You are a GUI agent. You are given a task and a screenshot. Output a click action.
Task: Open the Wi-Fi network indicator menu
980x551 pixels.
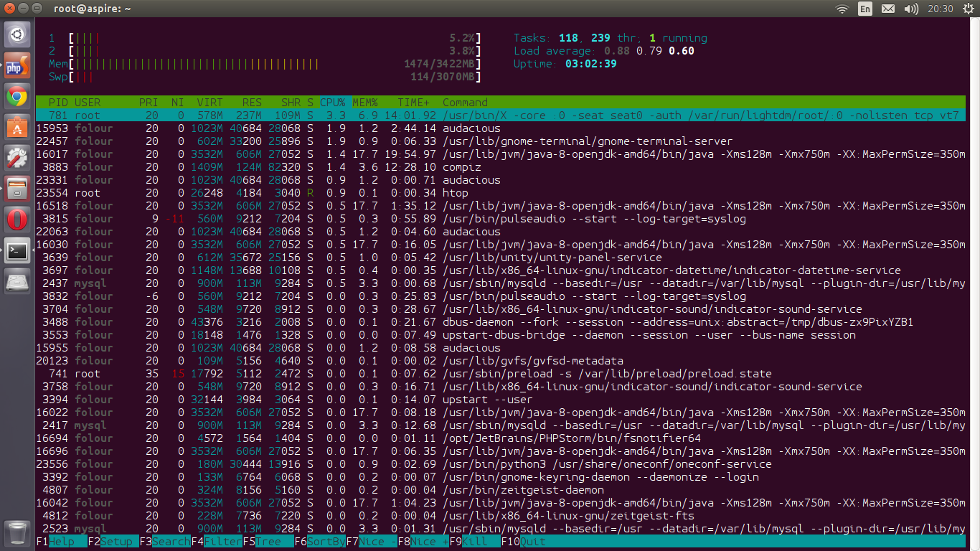(x=842, y=9)
